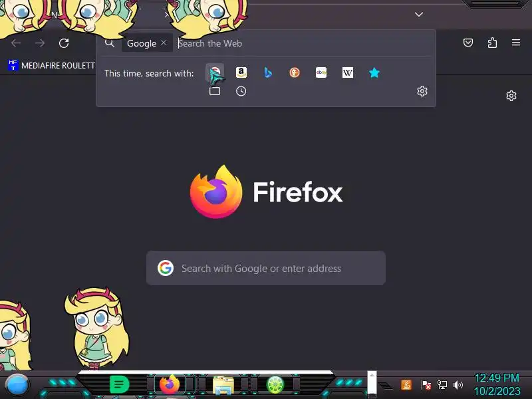Search this time with DuckDuckGo

pyautogui.click(x=295, y=72)
